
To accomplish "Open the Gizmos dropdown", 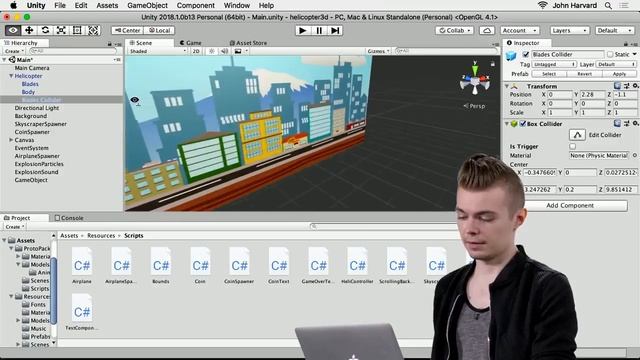I will coord(378,51).
